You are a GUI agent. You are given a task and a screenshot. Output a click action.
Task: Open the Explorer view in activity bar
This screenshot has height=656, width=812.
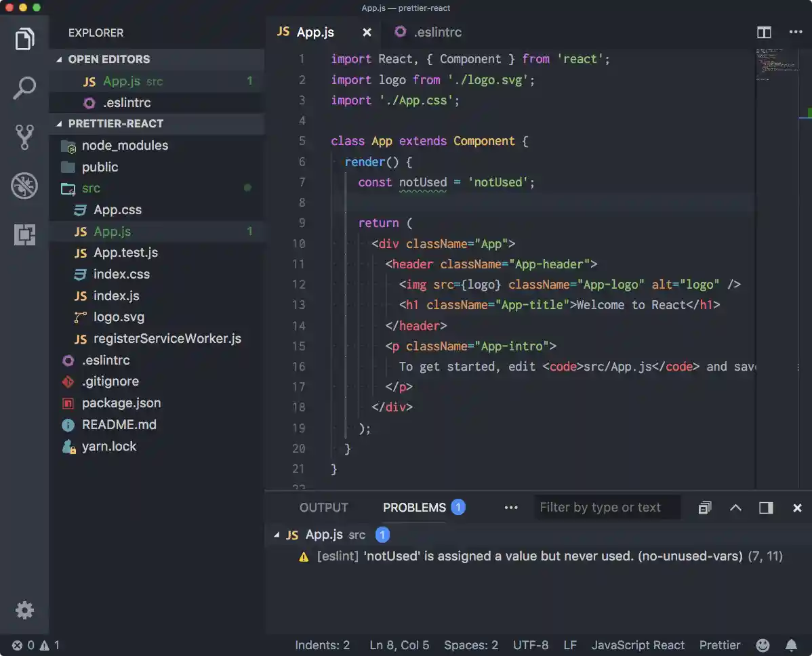pyautogui.click(x=24, y=39)
